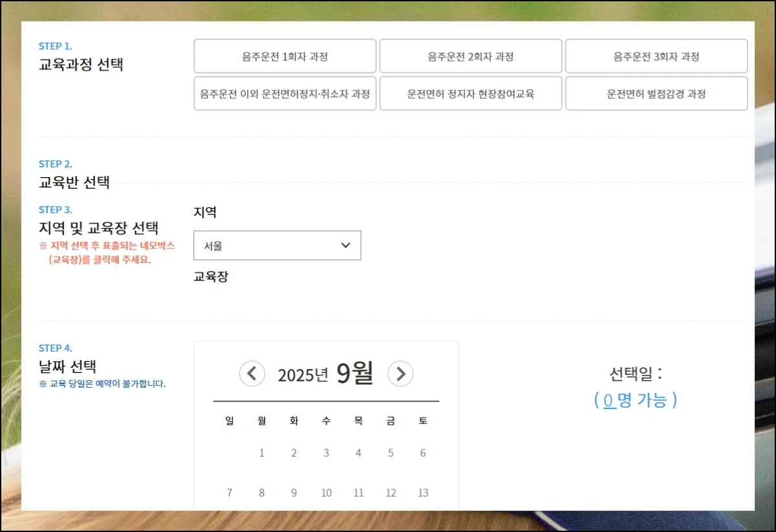776x532 pixels.
Task: Click the 토 Saturday column header
Action: coord(423,420)
